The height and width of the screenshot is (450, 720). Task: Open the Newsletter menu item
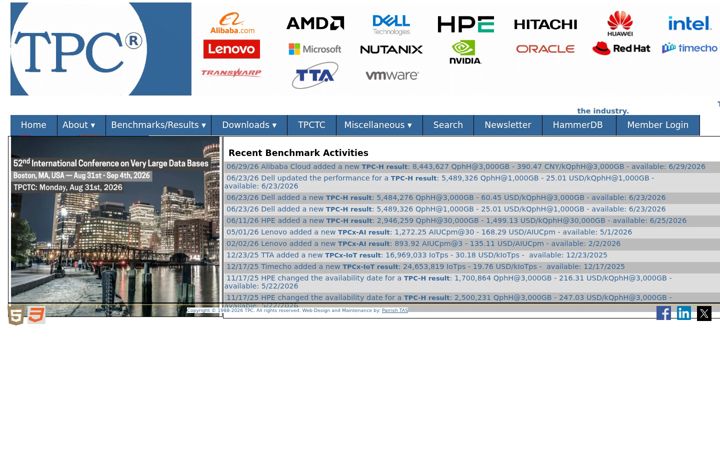(x=507, y=125)
